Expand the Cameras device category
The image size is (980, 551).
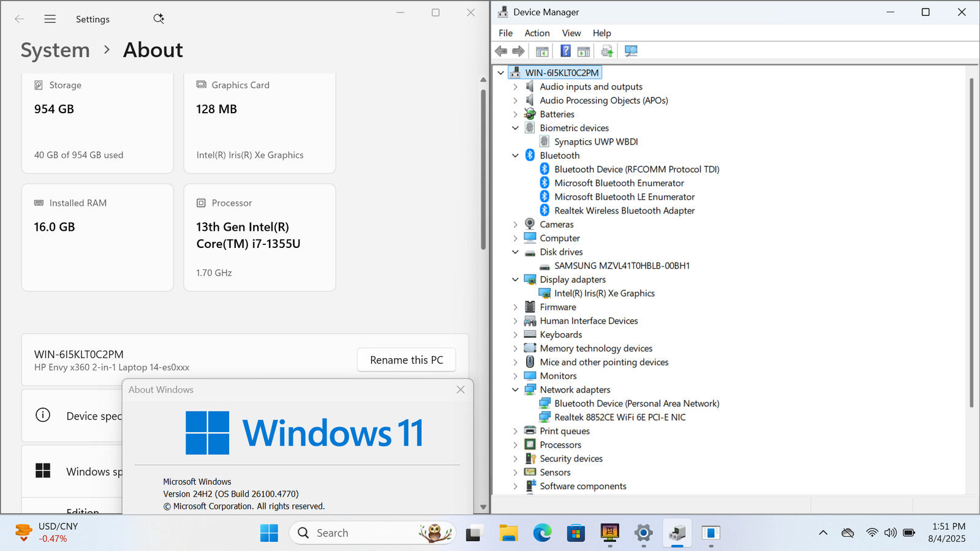click(515, 225)
